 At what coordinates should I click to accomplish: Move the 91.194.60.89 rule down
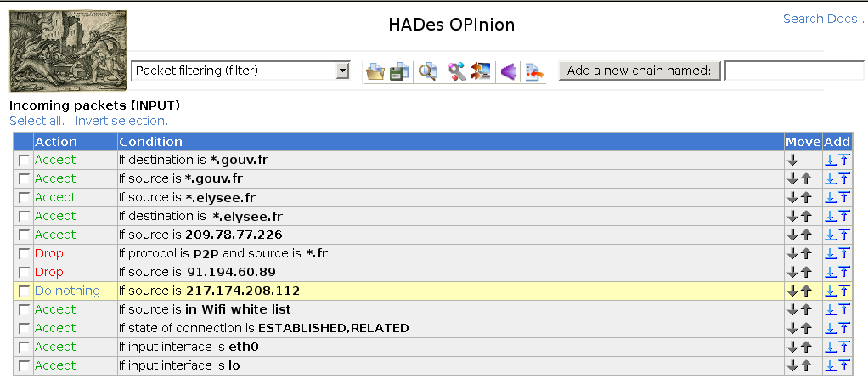(792, 272)
